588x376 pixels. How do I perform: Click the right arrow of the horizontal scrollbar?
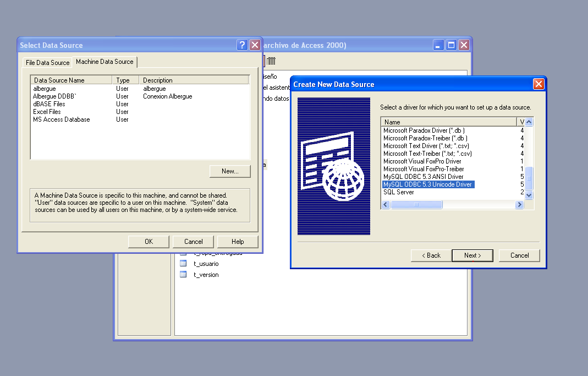519,205
